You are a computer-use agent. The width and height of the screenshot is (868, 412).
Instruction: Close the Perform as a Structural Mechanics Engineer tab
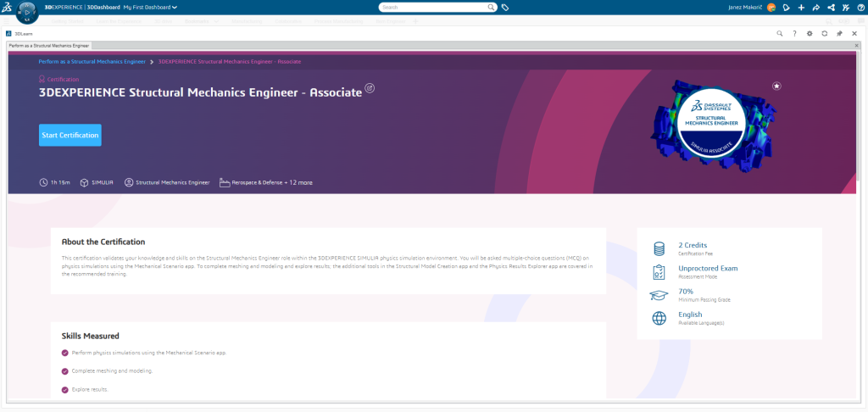(857, 46)
